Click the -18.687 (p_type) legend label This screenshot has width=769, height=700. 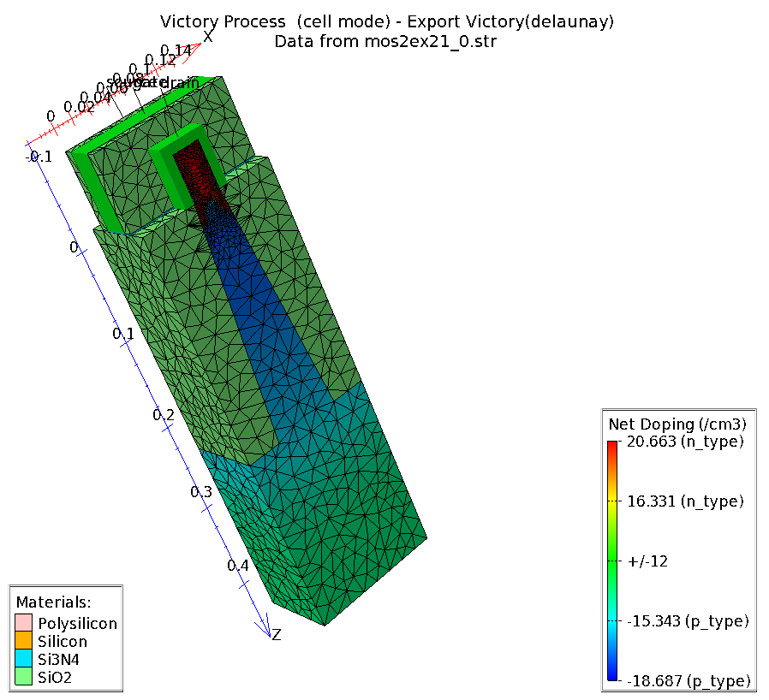[689, 681]
